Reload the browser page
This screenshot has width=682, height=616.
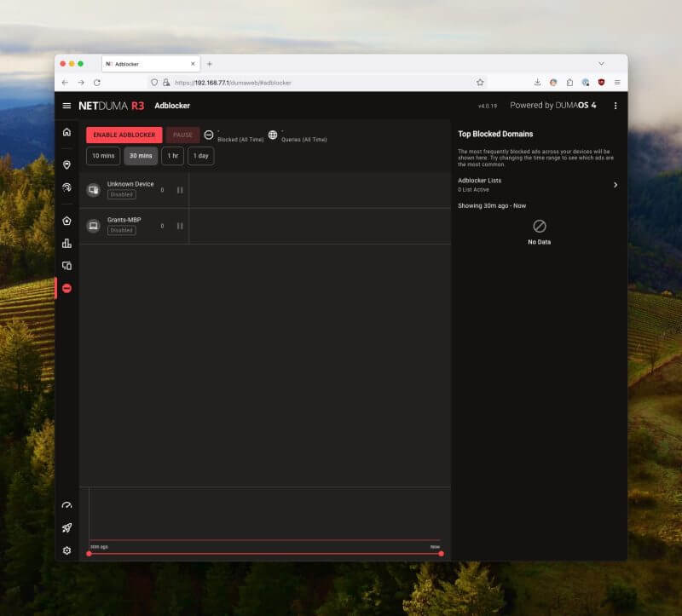tap(97, 83)
